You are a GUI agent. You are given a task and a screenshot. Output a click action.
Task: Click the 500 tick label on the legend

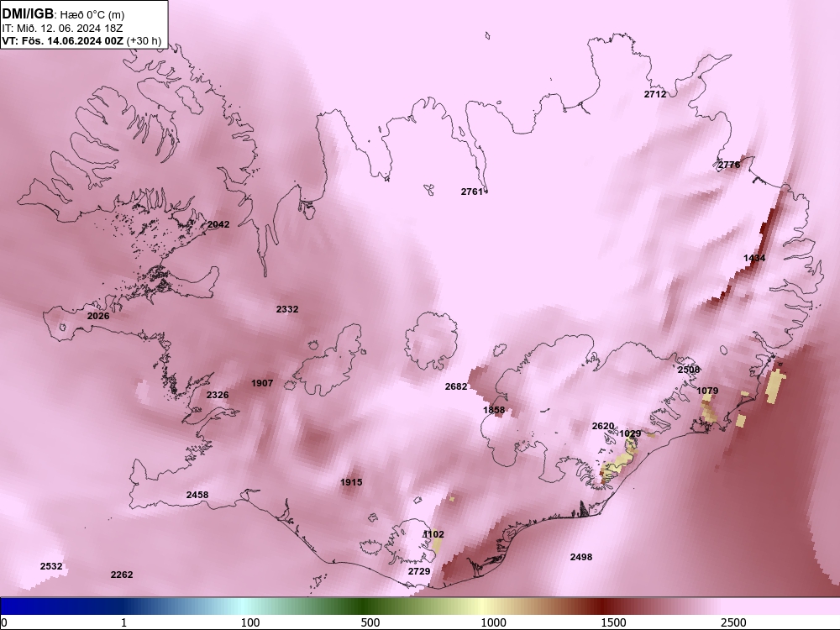[x=370, y=622]
